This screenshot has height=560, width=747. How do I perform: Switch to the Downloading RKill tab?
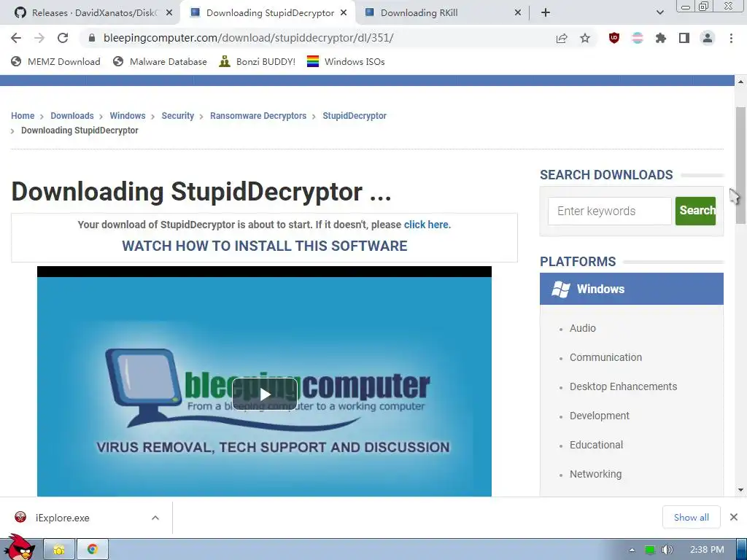click(419, 13)
